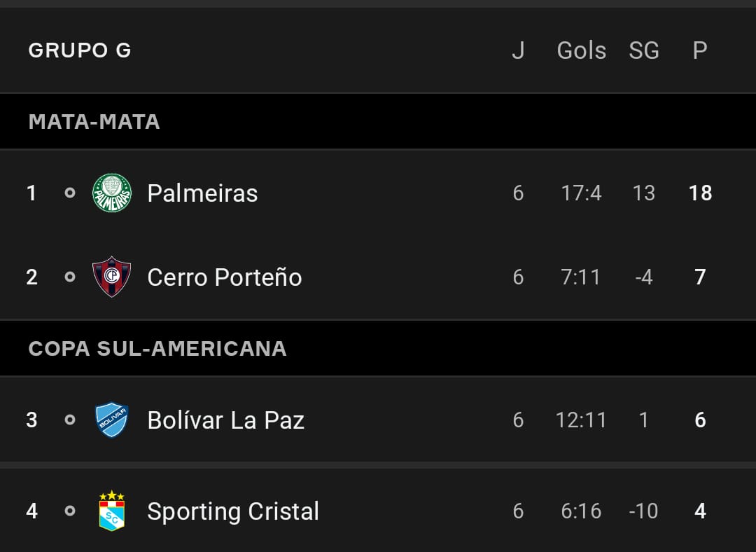Select the status dot beside Palmeiras

(70, 193)
